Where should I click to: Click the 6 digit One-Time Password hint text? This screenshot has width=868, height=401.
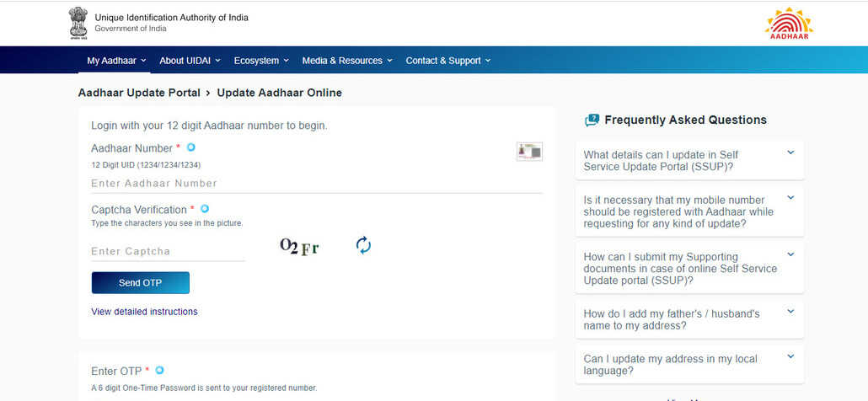pos(204,388)
